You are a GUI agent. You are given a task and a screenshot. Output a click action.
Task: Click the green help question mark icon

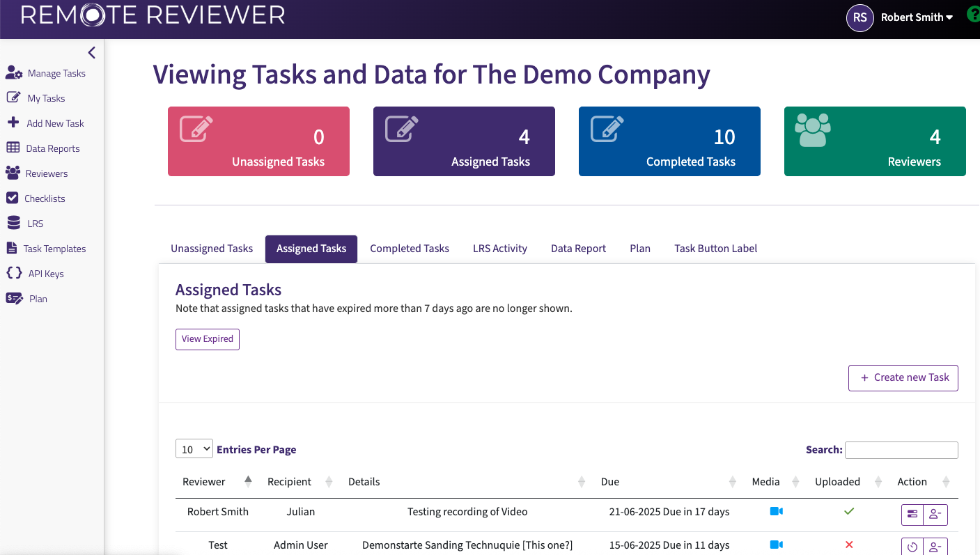973,15
